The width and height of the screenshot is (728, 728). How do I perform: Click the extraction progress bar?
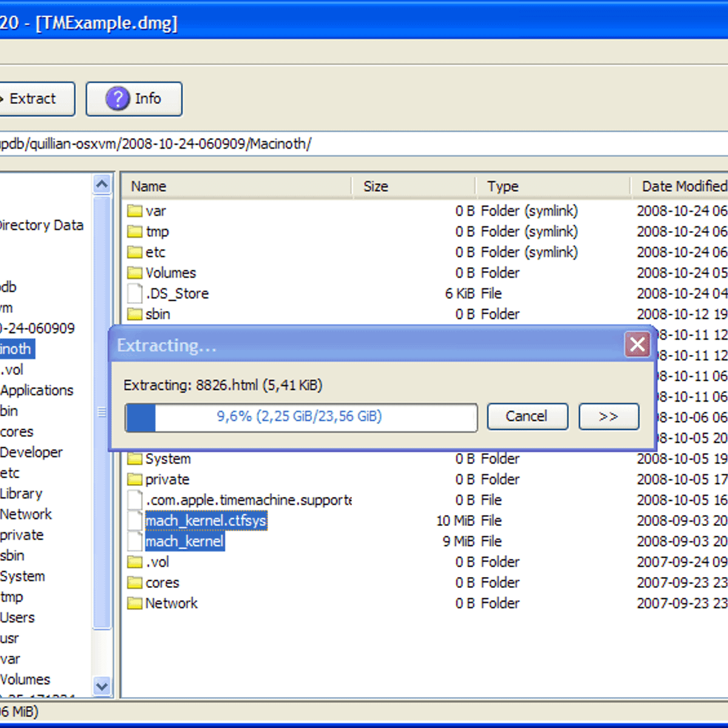click(x=300, y=417)
